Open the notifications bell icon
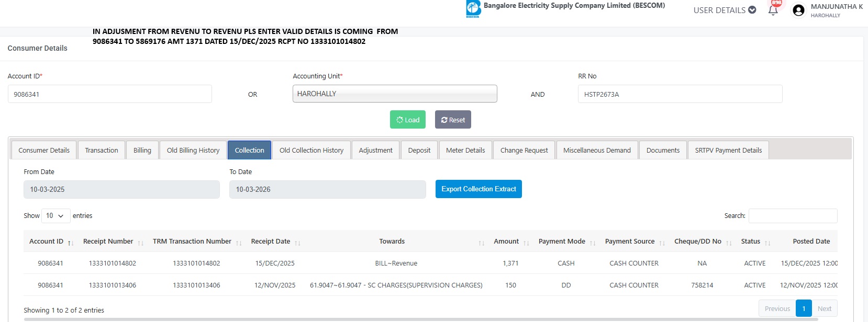868x322 pixels. [773, 10]
